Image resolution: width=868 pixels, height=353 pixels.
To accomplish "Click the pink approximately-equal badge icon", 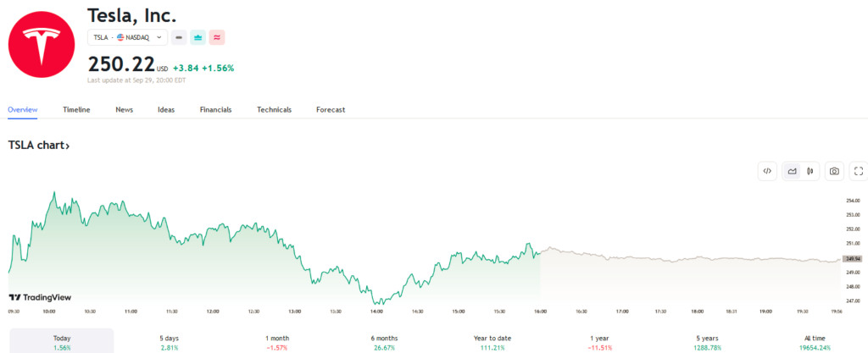I will click(217, 37).
